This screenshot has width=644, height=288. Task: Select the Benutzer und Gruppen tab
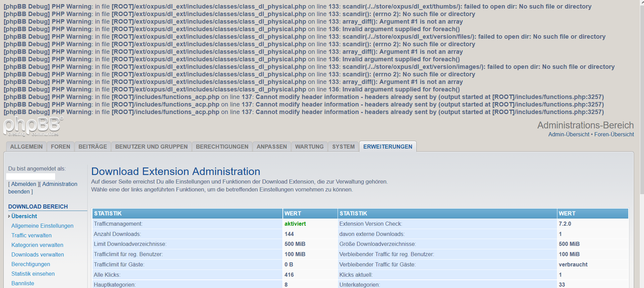(151, 147)
